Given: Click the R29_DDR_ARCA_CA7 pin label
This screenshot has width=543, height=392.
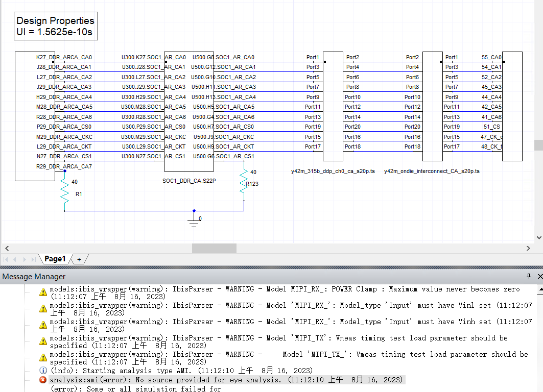Looking at the screenshot, I should pos(64,166).
